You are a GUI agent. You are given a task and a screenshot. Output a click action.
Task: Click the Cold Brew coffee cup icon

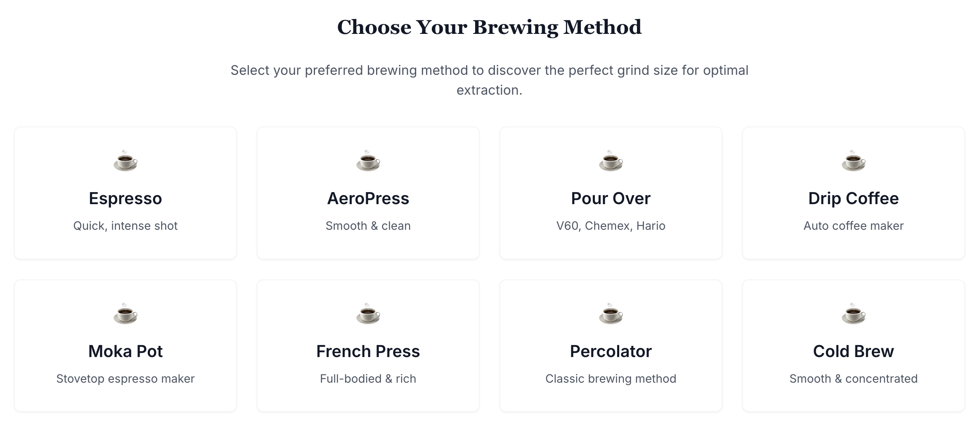(x=853, y=315)
